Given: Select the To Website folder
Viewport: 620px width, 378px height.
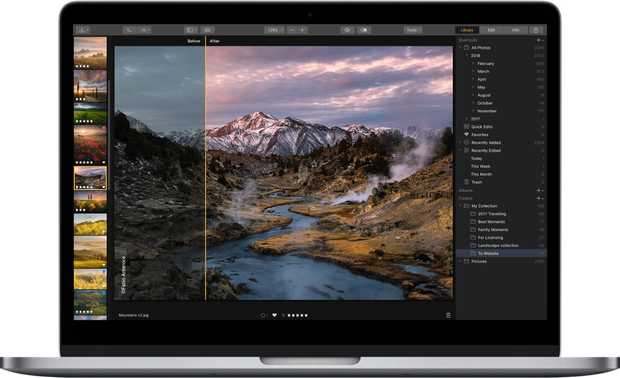Looking at the screenshot, I should point(501,253).
